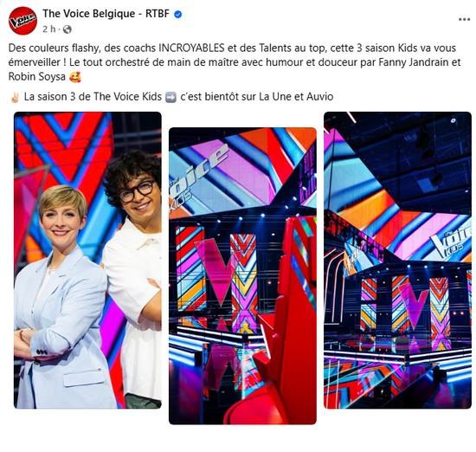The height and width of the screenshot is (452, 476).
Task: Open the right-hand wide stage photo
Action: pyautogui.click(x=398, y=261)
